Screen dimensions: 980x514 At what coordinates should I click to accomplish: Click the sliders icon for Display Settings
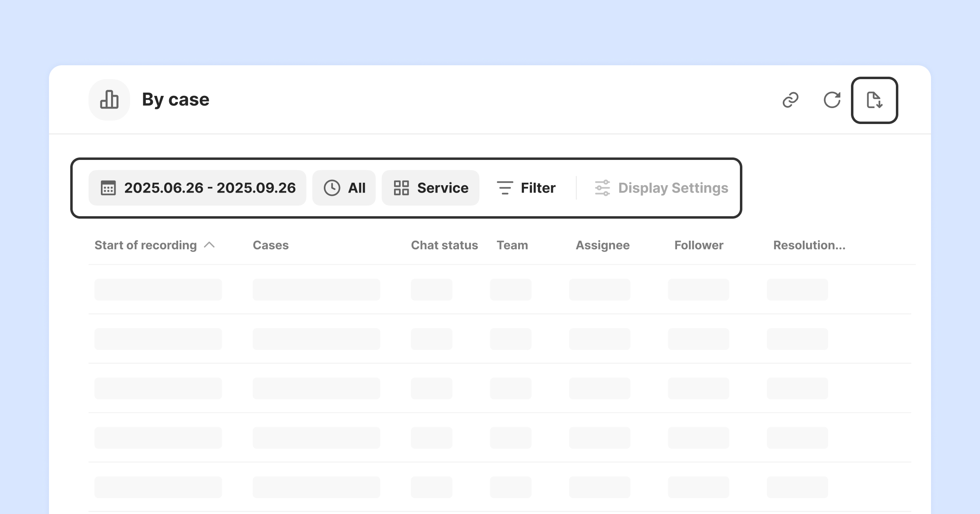pos(602,188)
